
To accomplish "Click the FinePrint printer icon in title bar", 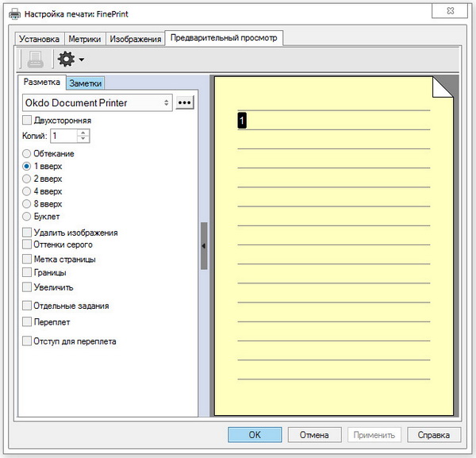I will [x=14, y=13].
